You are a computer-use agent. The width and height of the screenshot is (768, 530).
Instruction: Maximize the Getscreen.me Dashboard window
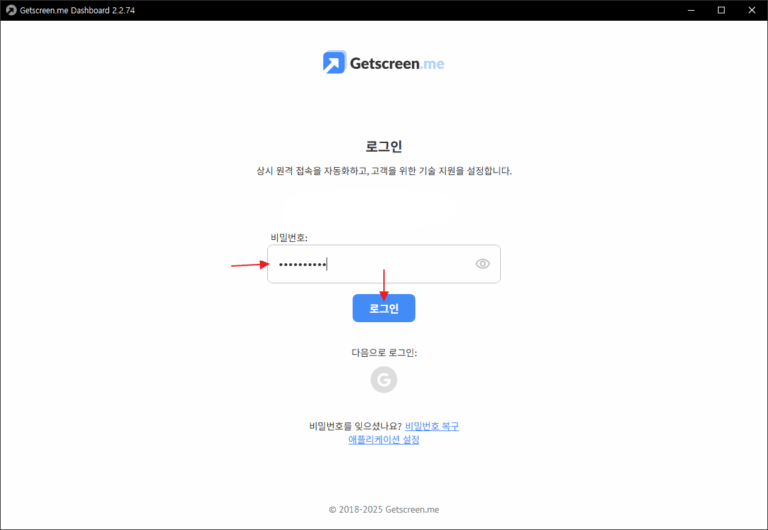tap(721, 10)
